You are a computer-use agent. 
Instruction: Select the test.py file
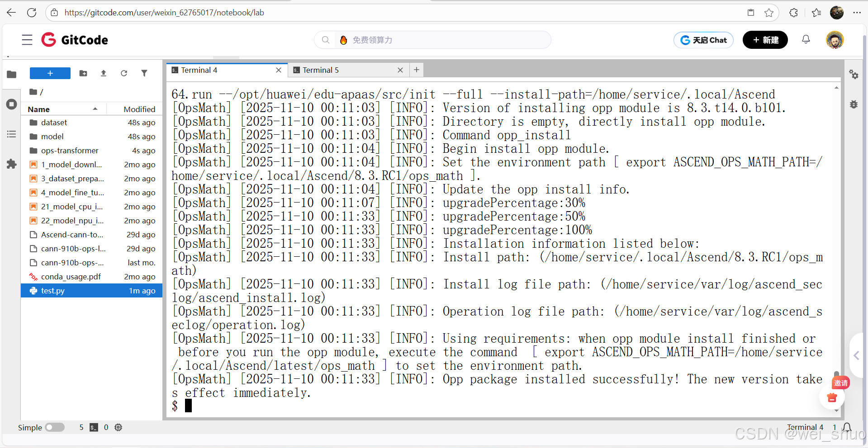pyautogui.click(x=92, y=291)
